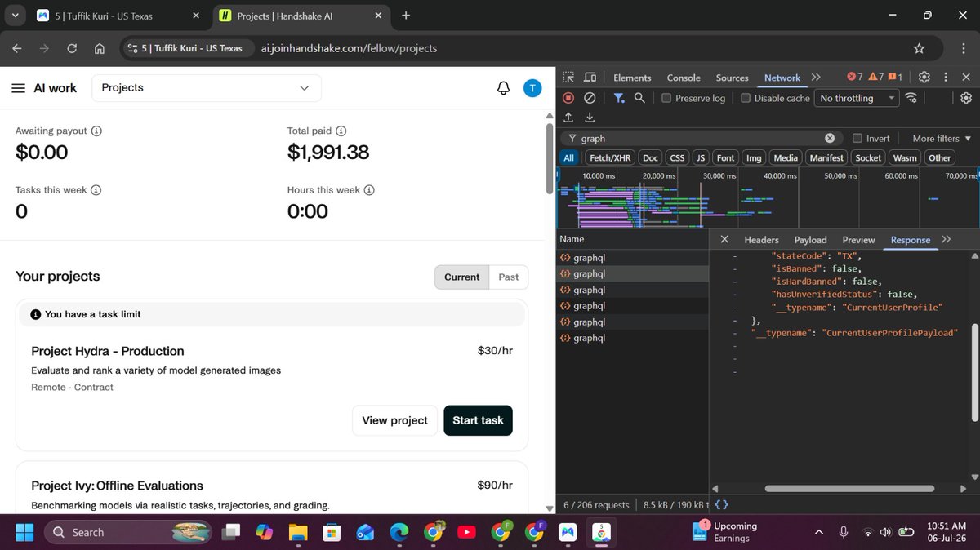The width and height of the screenshot is (980, 550).
Task: Click the info icon beside Awaiting payout
Action: [96, 131]
